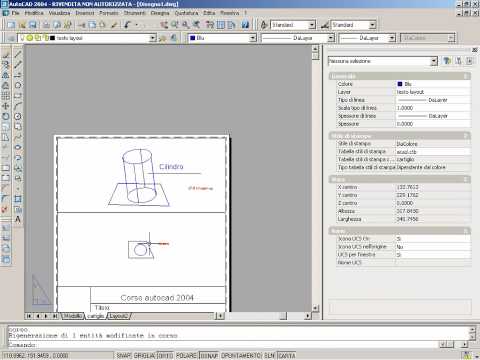Switch to the Layout2 tab

pyautogui.click(x=119, y=316)
